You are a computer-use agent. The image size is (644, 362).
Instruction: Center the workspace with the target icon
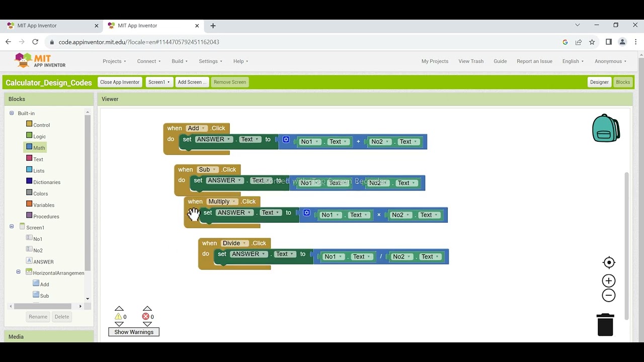609,262
